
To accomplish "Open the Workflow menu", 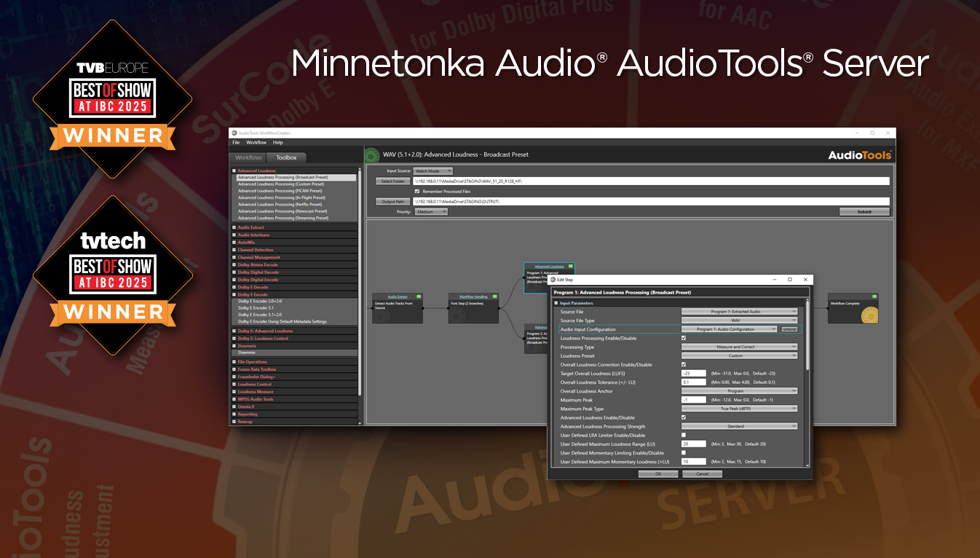I will pyautogui.click(x=256, y=142).
